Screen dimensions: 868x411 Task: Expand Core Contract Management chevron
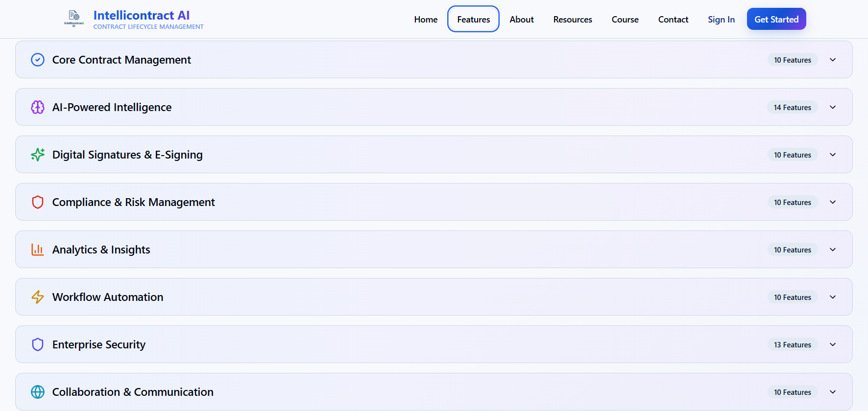click(833, 60)
